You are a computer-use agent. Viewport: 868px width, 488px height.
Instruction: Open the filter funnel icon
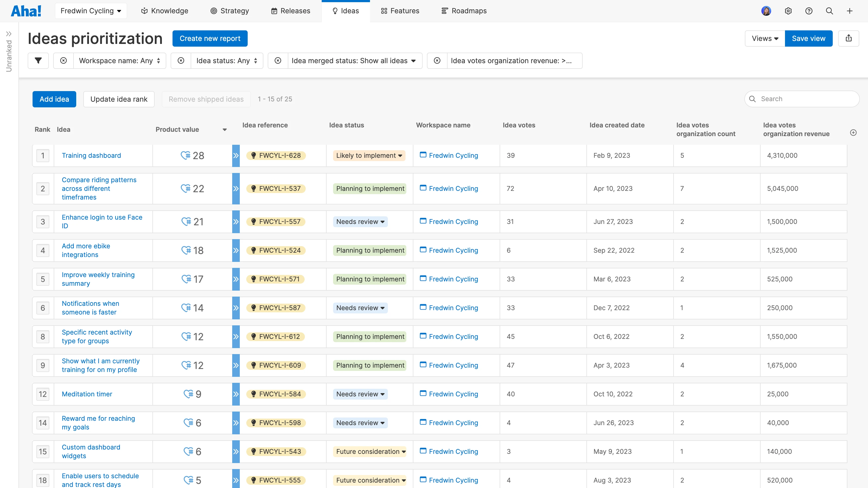click(x=38, y=61)
